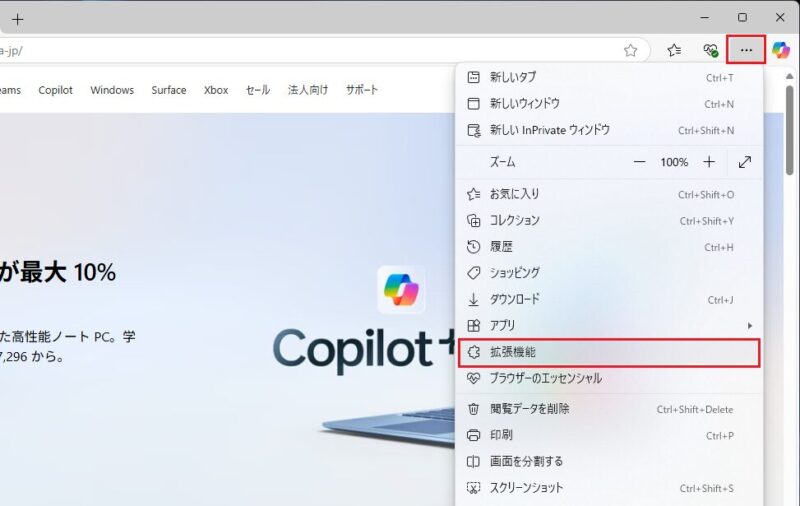Click the split screen icon in menu
The height and width of the screenshot is (506, 800).
(473, 462)
